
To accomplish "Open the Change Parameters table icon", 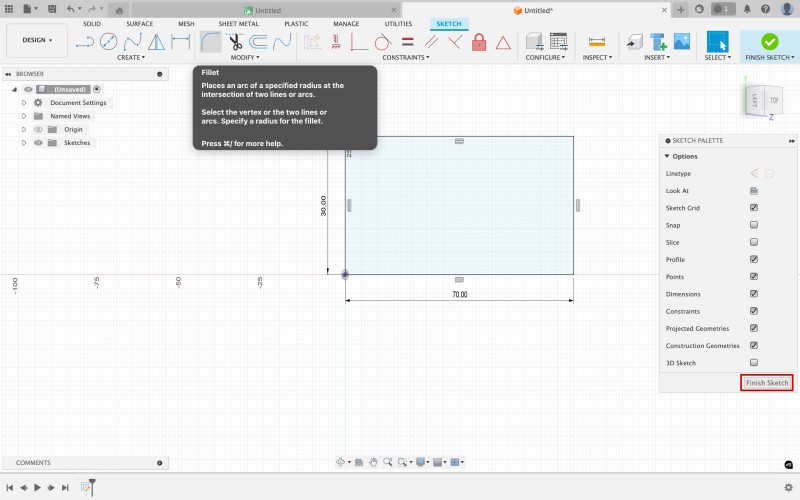I will (558, 42).
